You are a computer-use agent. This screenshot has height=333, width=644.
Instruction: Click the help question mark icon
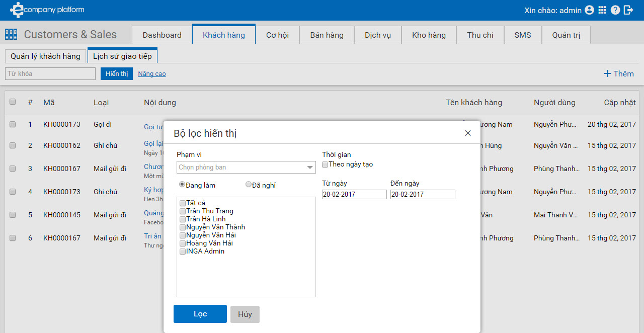tap(615, 10)
